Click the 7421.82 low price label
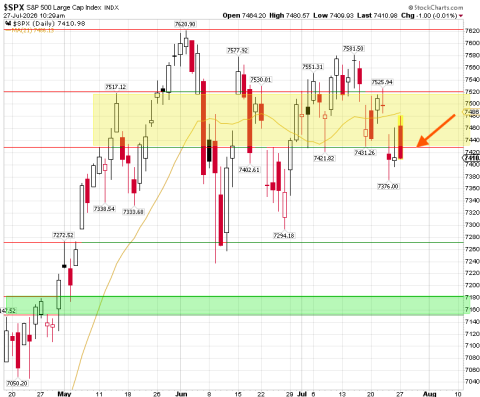This screenshot has height=397, width=480. [324, 158]
